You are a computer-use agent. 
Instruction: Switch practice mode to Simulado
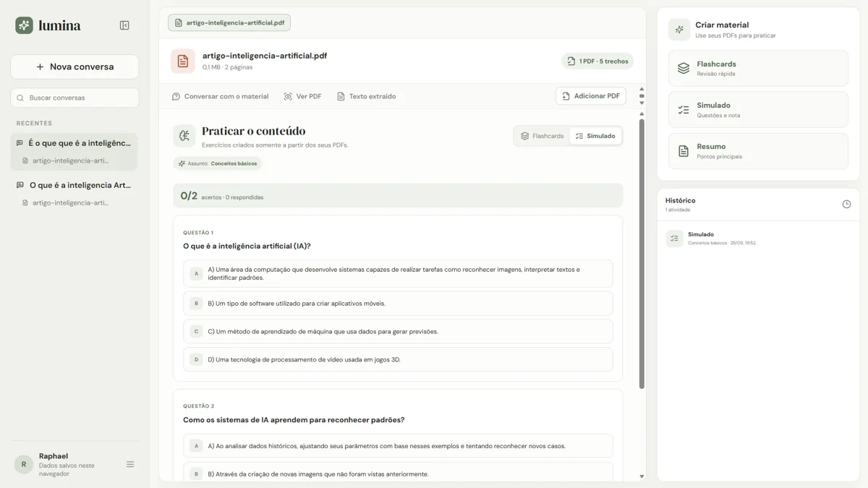tap(595, 136)
